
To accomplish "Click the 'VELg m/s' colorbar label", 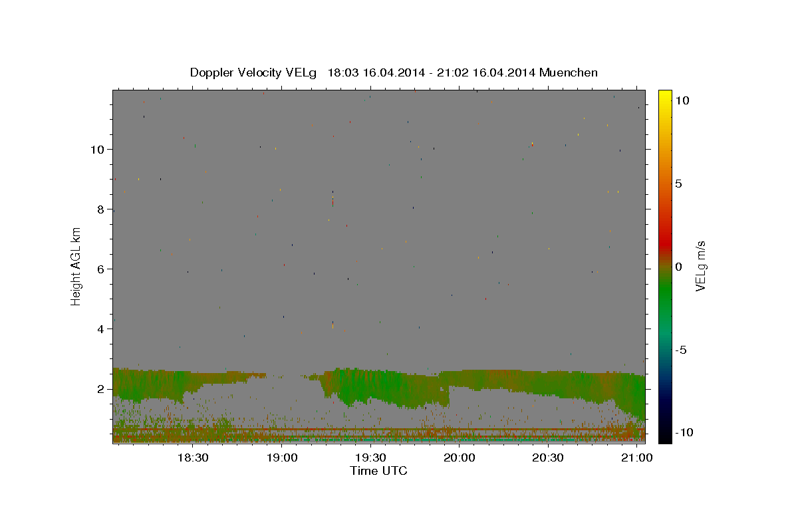I will click(x=700, y=266).
